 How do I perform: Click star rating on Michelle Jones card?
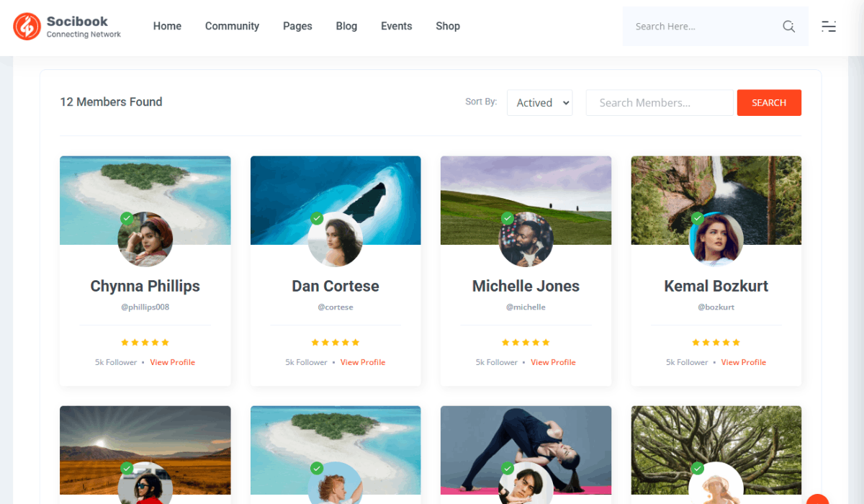tap(526, 343)
